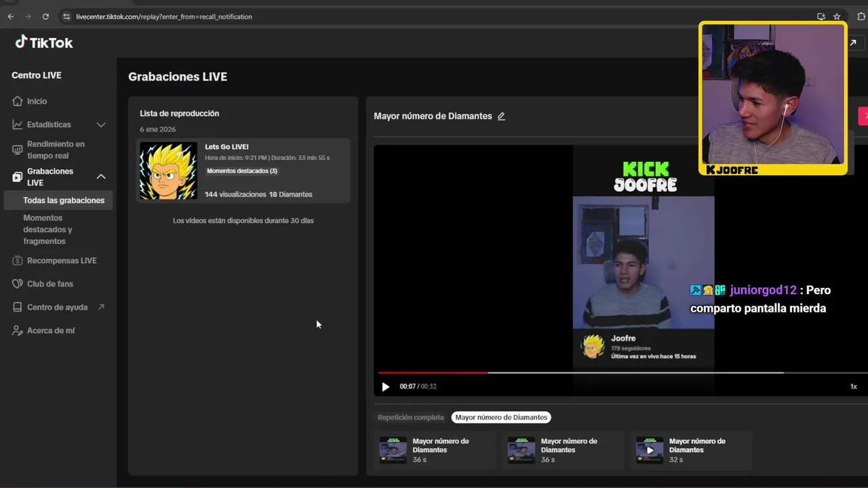Click the Momentos destacados (3) tag
Viewport: 868px width, 488px height.
(242, 171)
